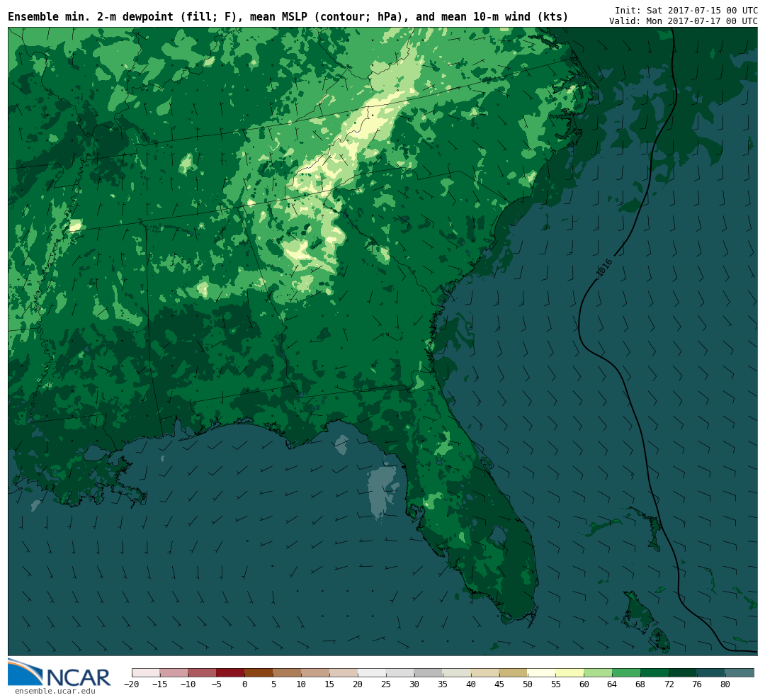
Task: Click the colorbar label 25
Action: (386, 684)
